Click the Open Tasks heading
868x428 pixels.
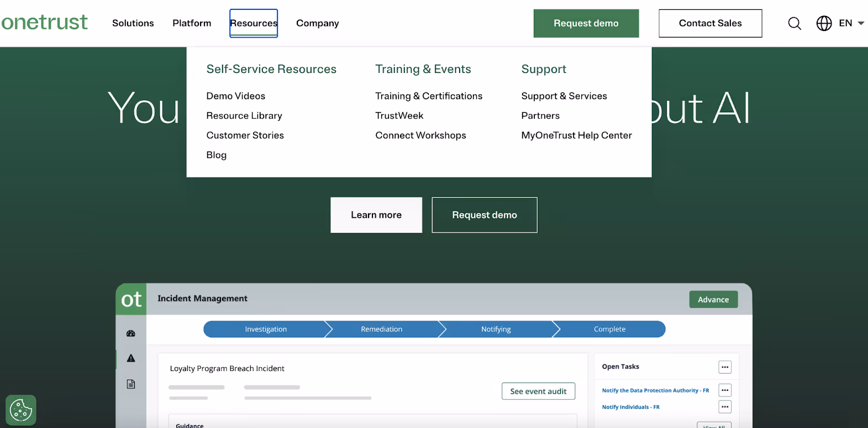[620, 367]
